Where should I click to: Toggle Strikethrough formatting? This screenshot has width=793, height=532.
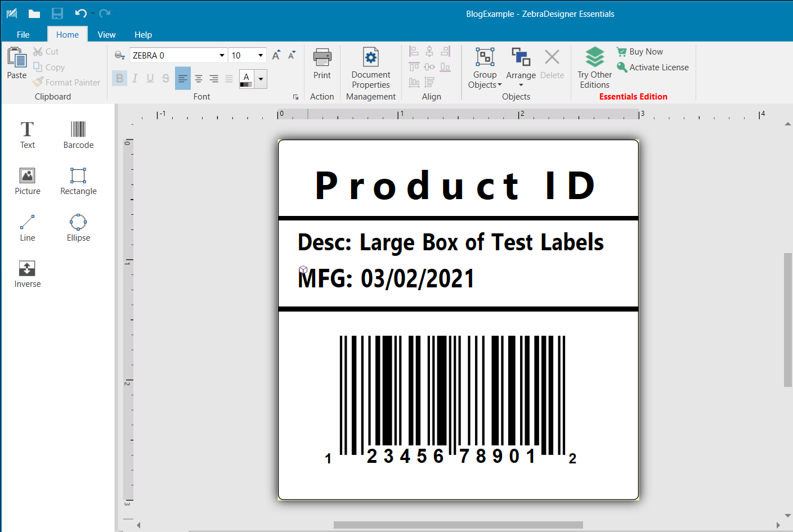click(165, 78)
